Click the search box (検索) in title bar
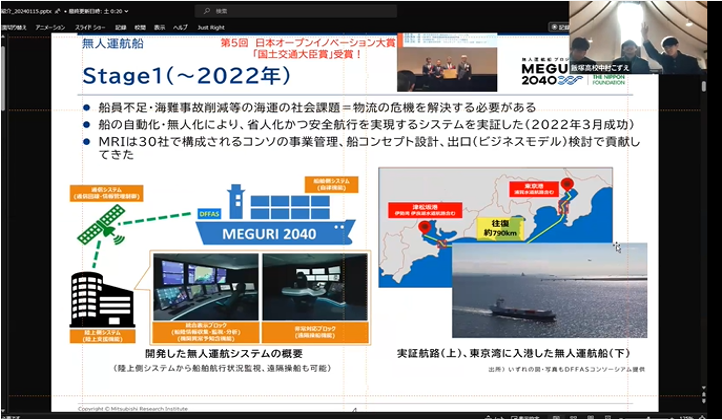The height and width of the screenshot is (420, 722). pos(296,11)
